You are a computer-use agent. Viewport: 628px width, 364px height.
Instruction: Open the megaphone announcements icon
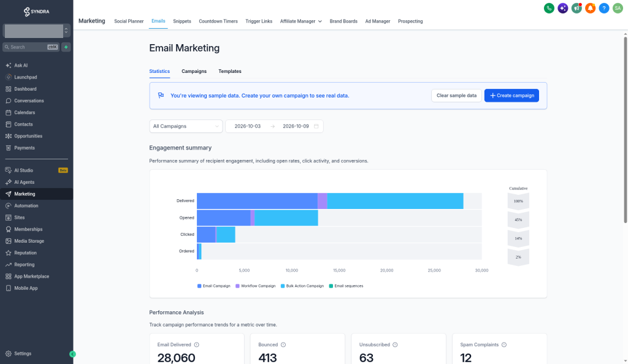[x=576, y=8]
